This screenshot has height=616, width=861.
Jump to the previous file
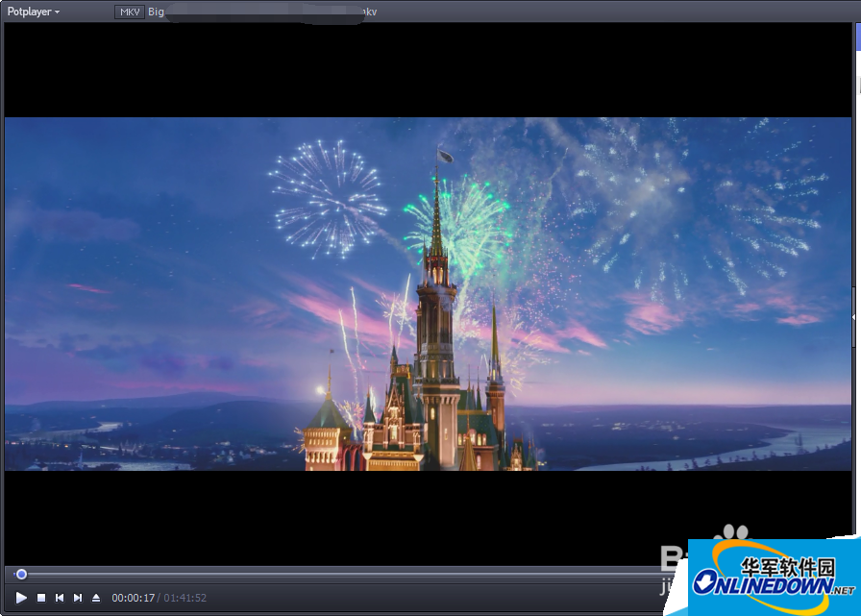pyautogui.click(x=60, y=598)
